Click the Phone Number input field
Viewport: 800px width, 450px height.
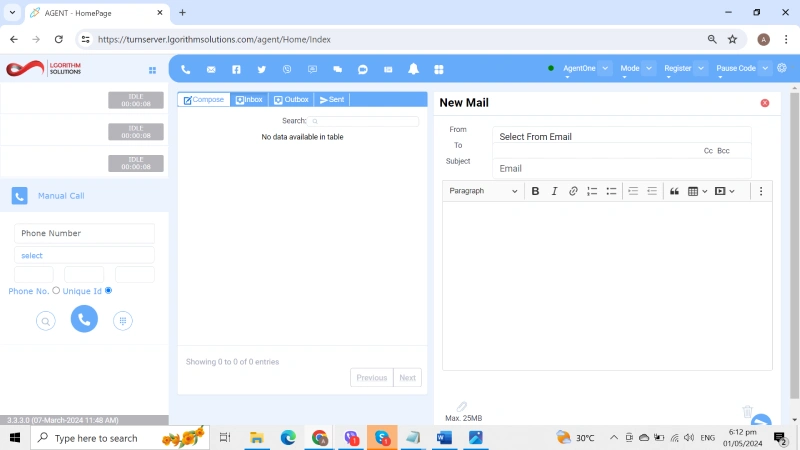click(84, 233)
